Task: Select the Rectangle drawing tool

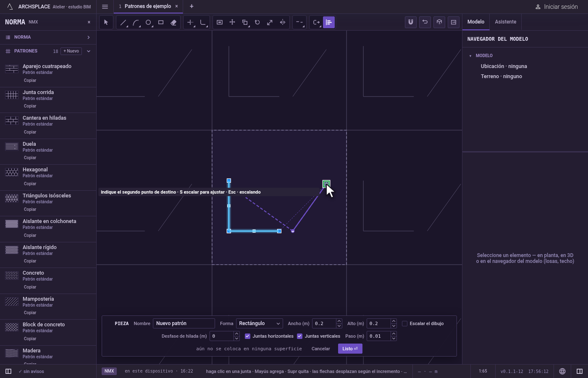Action: point(161,22)
